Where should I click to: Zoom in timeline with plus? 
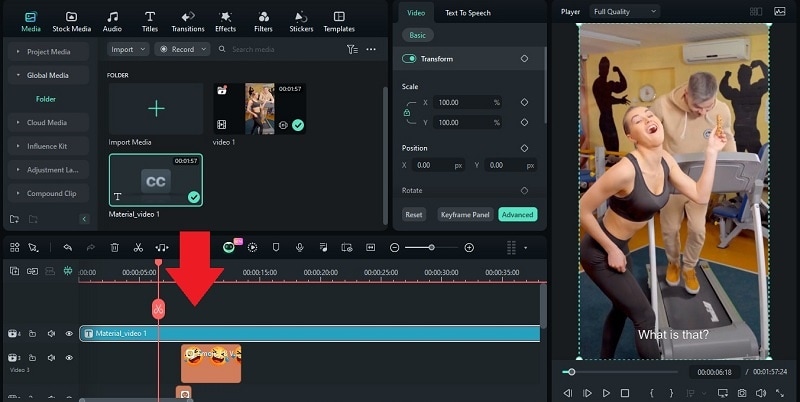pos(469,247)
